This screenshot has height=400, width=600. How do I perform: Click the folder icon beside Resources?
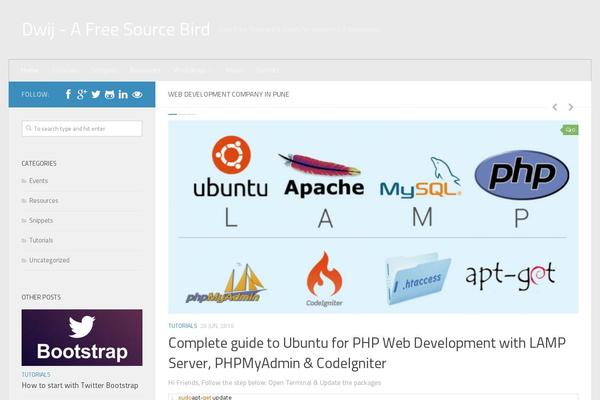[x=24, y=201]
